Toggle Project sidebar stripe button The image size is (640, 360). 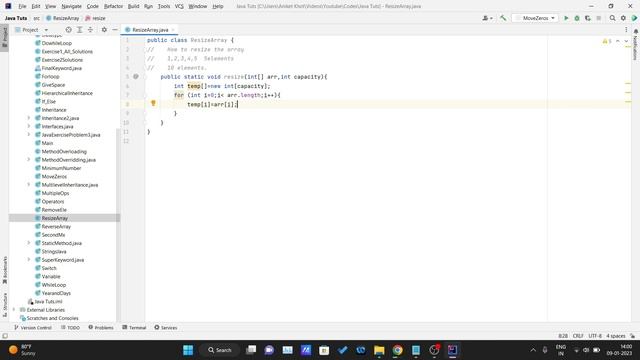tap(4, 37)
